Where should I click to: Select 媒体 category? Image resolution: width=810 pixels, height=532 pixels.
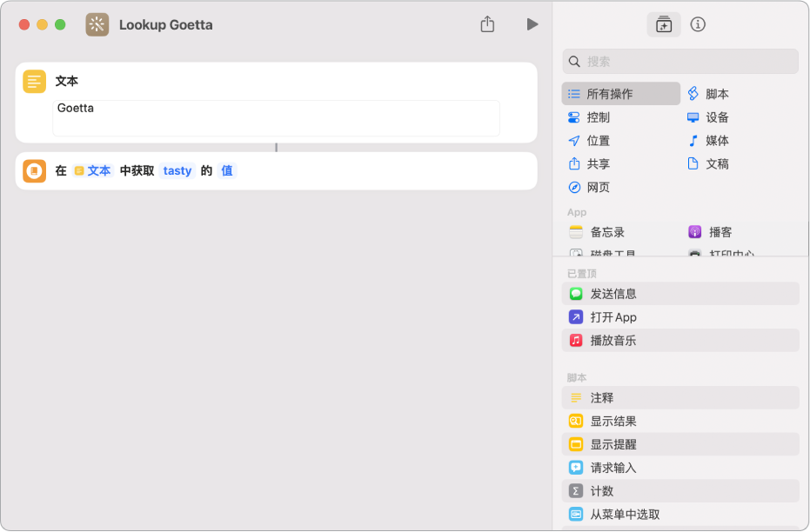click(x=708, y=140)
